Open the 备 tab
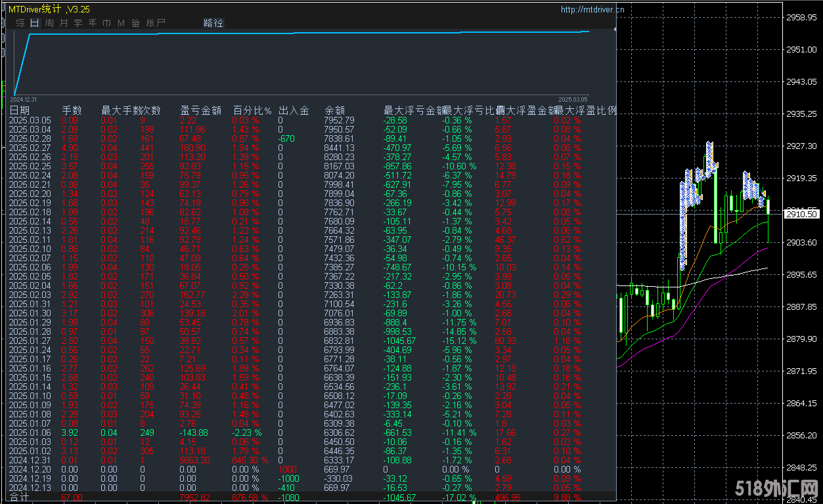Viewport: 823px width, 504px height. 135,23
